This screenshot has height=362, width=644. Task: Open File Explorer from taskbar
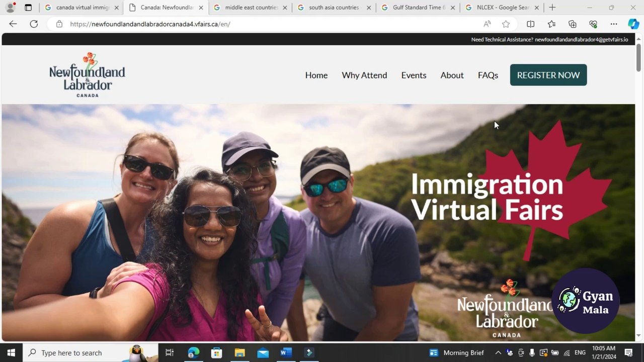(x=239, y=352)
